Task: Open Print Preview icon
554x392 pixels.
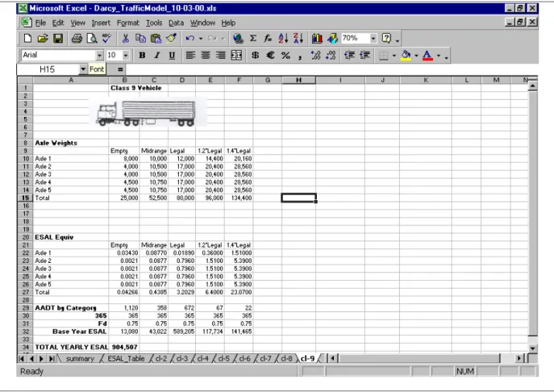Action: 92,38
